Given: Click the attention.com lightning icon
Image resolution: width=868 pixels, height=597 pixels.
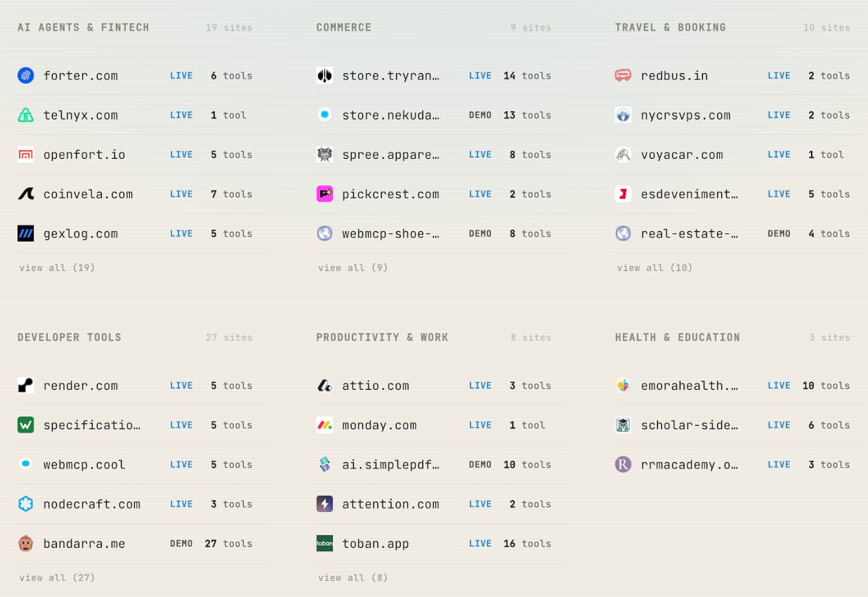Looking at the screenshot, I should tap(324, 504).
